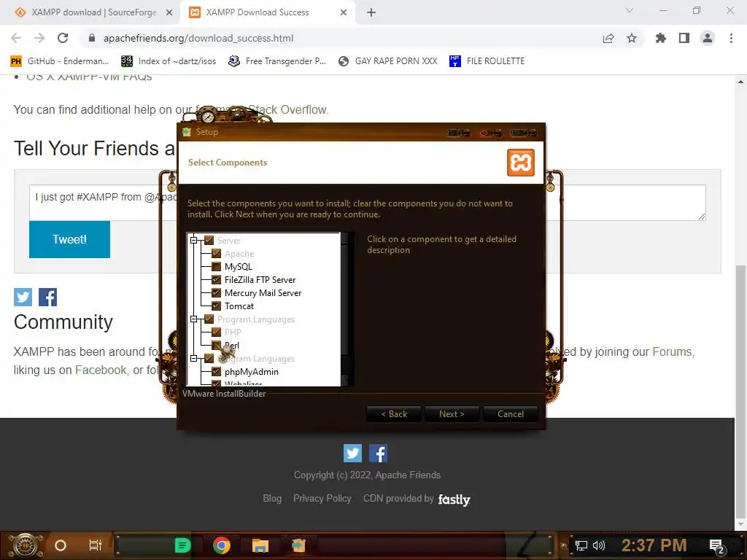Open network icon in system tray
This screenshot has width=747, height=560.
click(581, 545)
